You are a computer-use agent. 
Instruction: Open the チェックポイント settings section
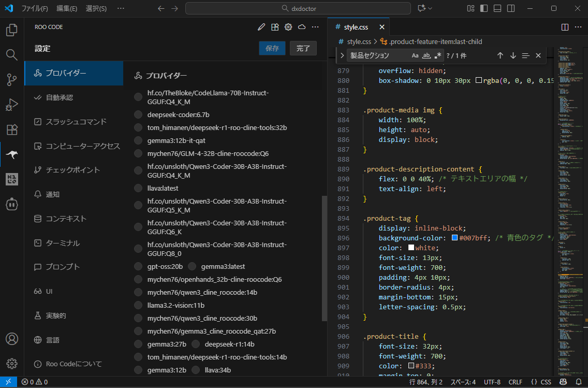[74, 170]
